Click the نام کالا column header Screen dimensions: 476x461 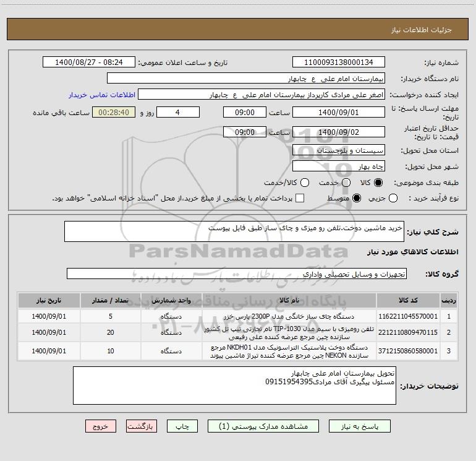pos(289,300)
